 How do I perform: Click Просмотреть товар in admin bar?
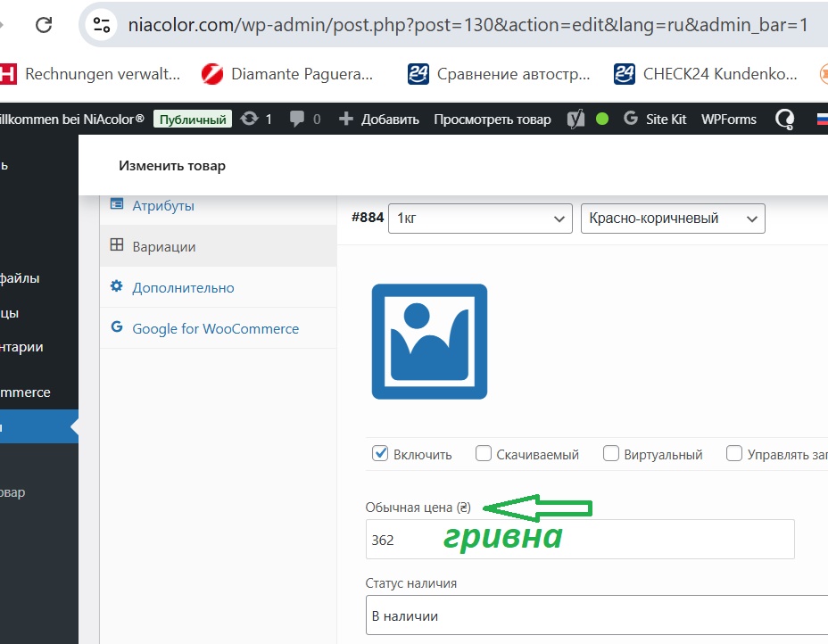[x=492, y=119]
